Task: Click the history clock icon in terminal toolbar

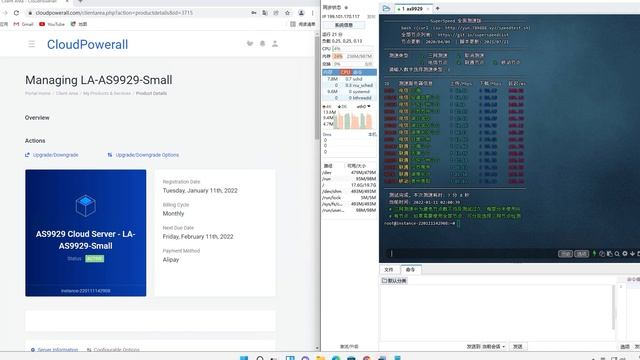Action: click(x=602, y=254)
